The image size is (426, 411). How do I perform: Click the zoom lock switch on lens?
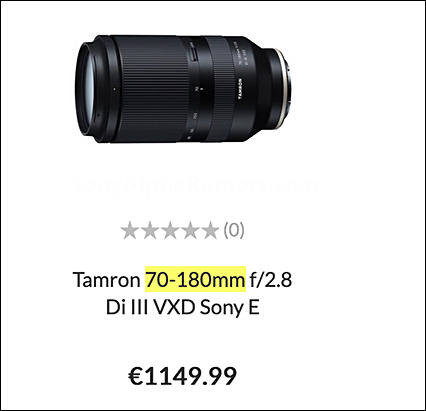tap(193, 54)
